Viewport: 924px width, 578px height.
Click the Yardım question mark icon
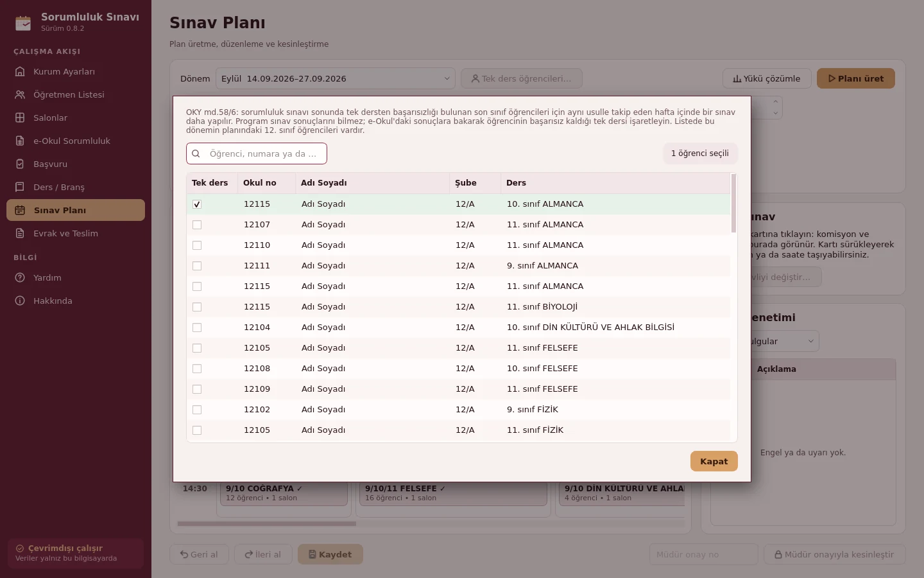point(20,277)
